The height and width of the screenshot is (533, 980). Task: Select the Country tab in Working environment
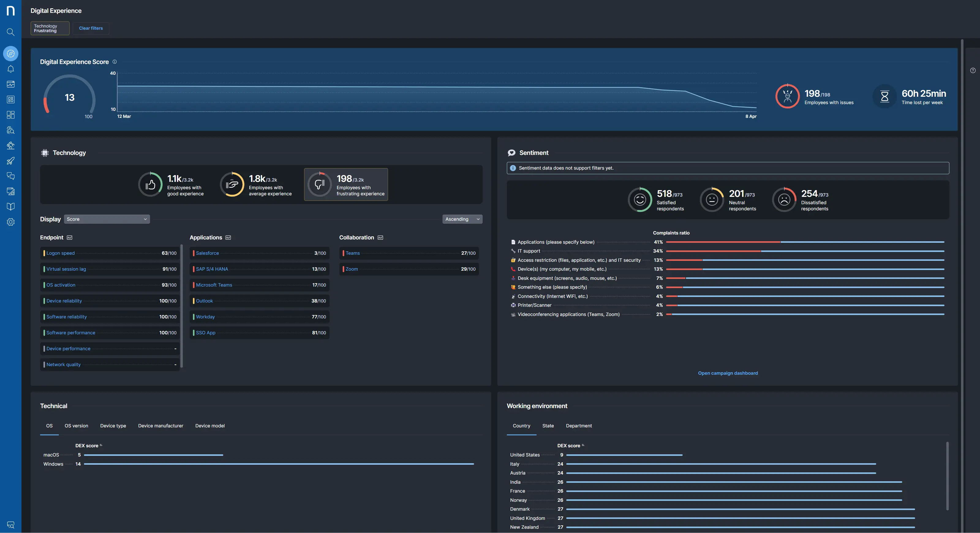[x=521, y=426]
